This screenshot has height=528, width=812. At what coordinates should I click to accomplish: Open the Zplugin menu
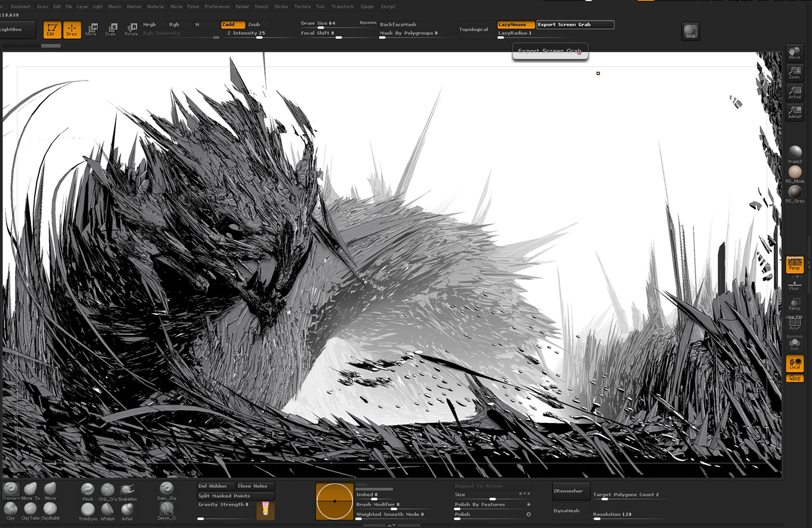(x=367, y=6)
